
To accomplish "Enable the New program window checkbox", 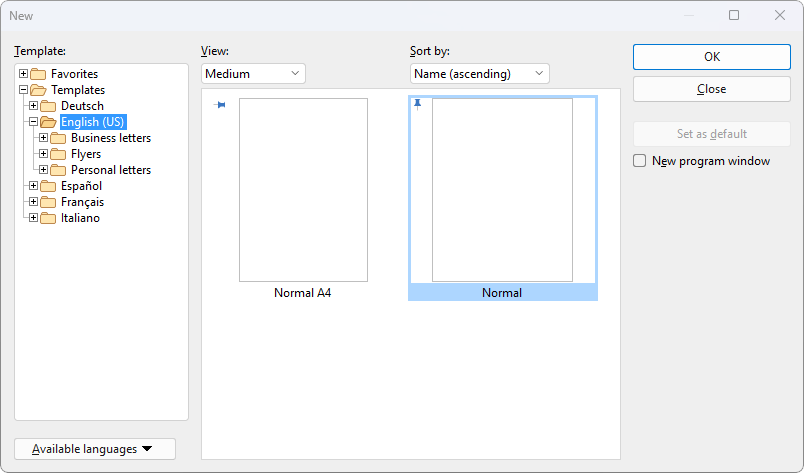I will pyautogui.click(x=639, y=161).
